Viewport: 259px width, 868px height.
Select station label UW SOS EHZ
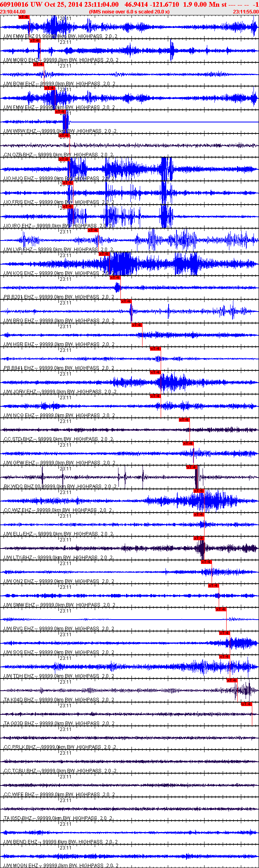click(x=19, y=652)
